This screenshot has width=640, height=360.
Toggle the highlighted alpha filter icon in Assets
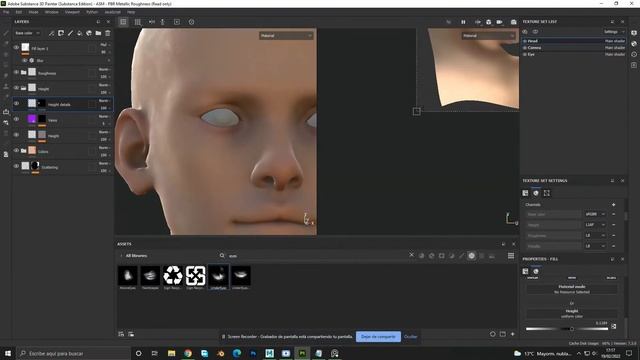click(471, 256)
